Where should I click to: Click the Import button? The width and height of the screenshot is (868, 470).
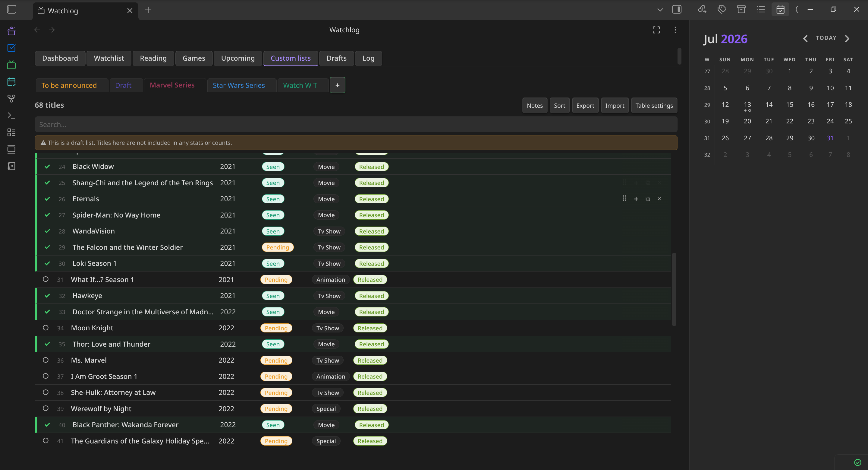click(x=615, y=106)
